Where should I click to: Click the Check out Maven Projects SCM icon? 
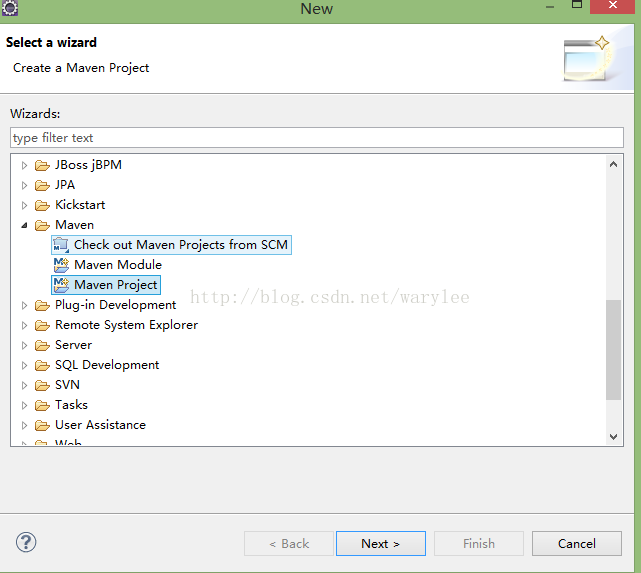[x=61, y=245]
